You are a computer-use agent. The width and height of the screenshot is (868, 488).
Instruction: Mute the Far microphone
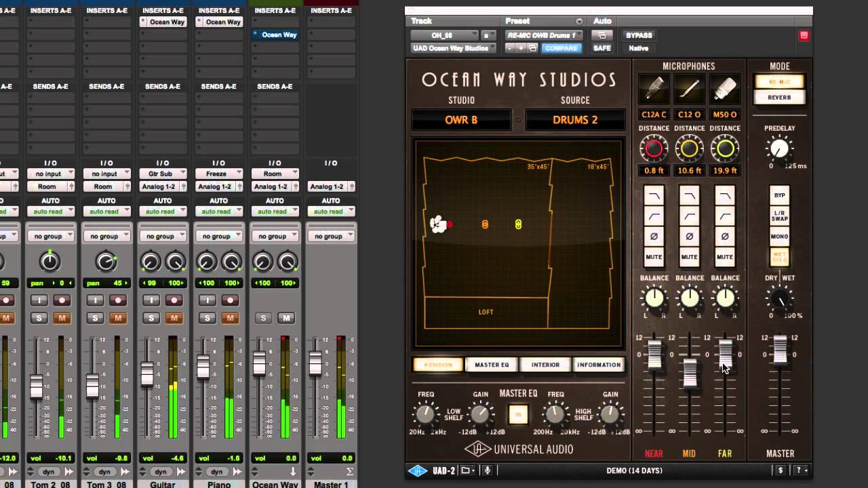[x=725, y=257]
